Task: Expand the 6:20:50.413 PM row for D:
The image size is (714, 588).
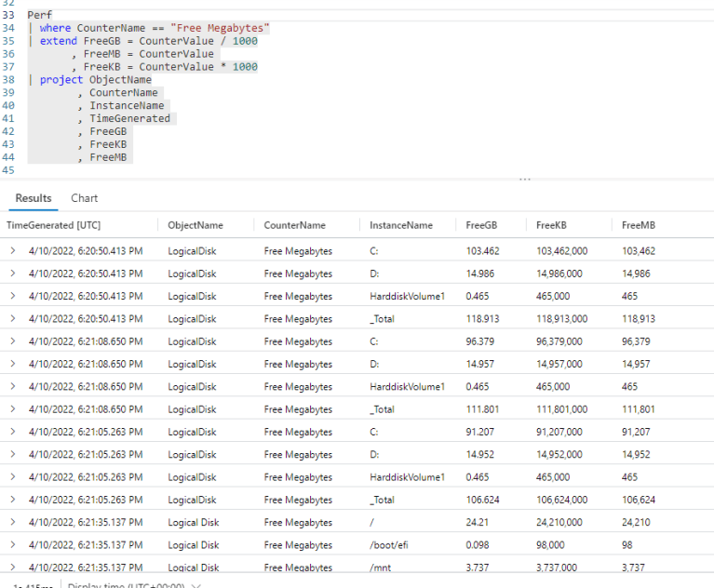Action: point(13,274)
